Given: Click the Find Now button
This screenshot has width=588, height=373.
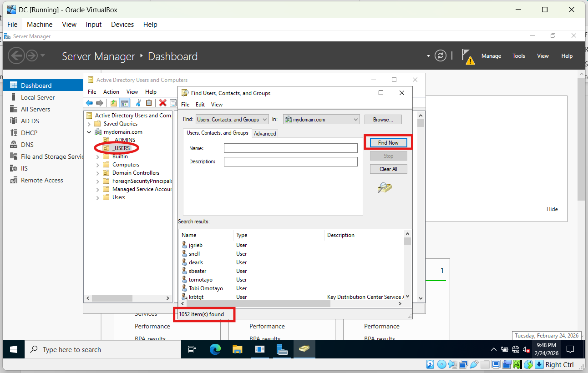Looking at the screenshot, I should (x=388, y=143).
